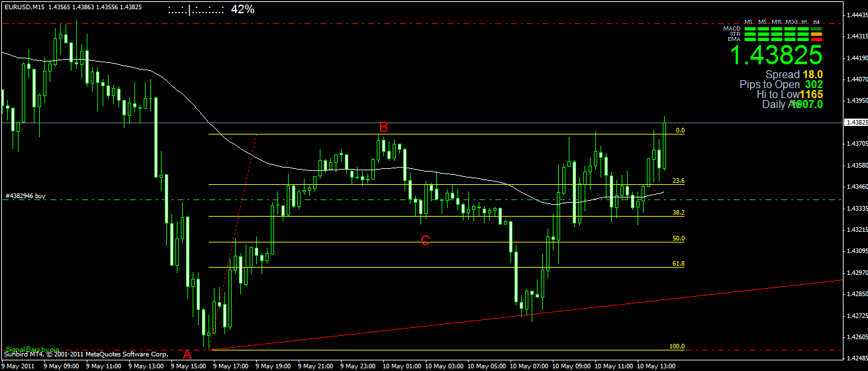Click the current price marker on price axis
This screenshot has width=868, height=371.
tap(856, 123)
